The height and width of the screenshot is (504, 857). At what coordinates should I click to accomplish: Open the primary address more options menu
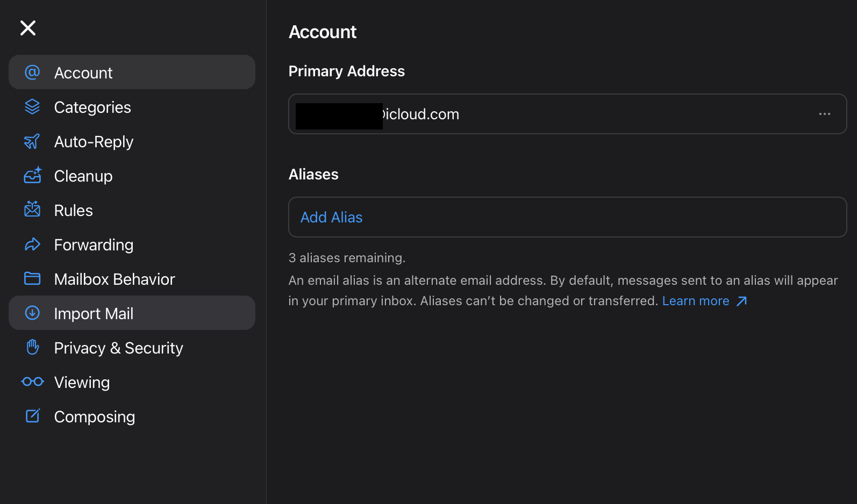(x=824, y=114)
